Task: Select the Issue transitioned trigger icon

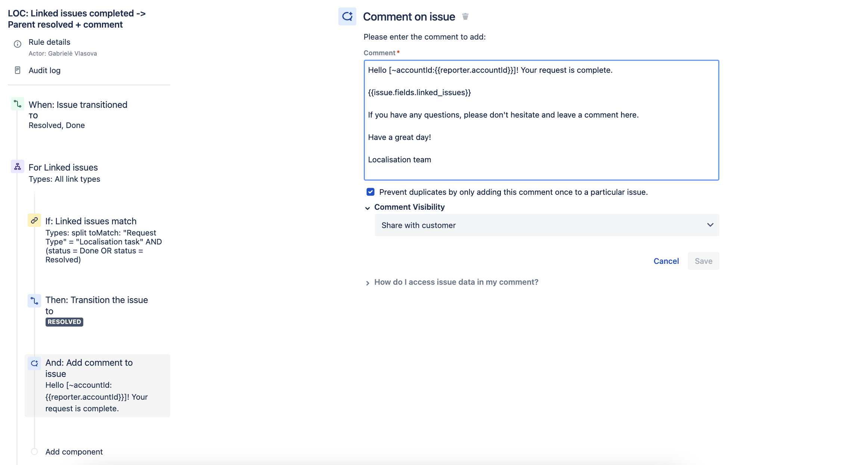Action: 18,104
